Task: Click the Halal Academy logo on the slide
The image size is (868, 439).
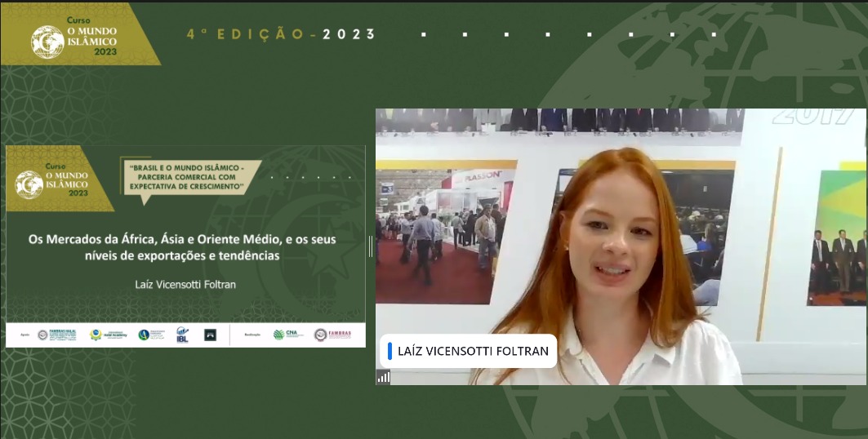Action: coord(109,335)
